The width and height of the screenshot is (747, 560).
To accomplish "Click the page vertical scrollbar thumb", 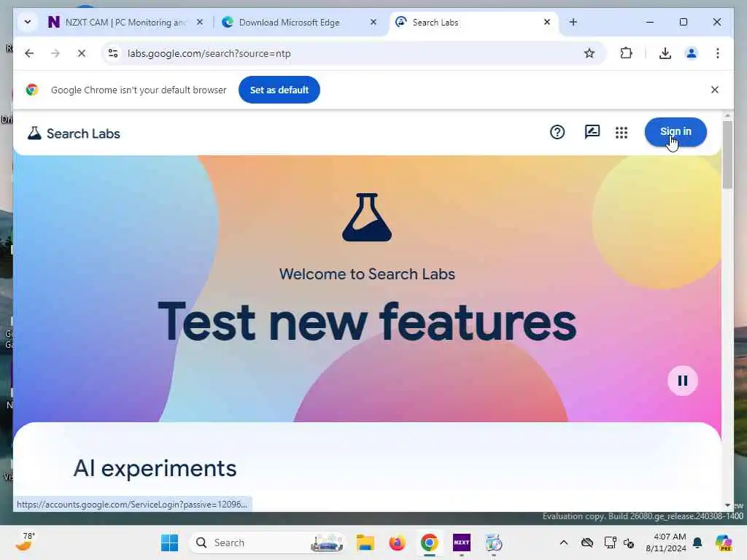I will (727, 155).
